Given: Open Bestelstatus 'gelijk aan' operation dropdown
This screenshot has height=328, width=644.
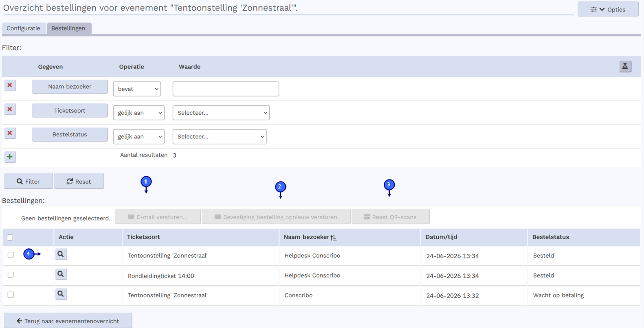Looking at the screenshot, I should click(x=139, y=137).
